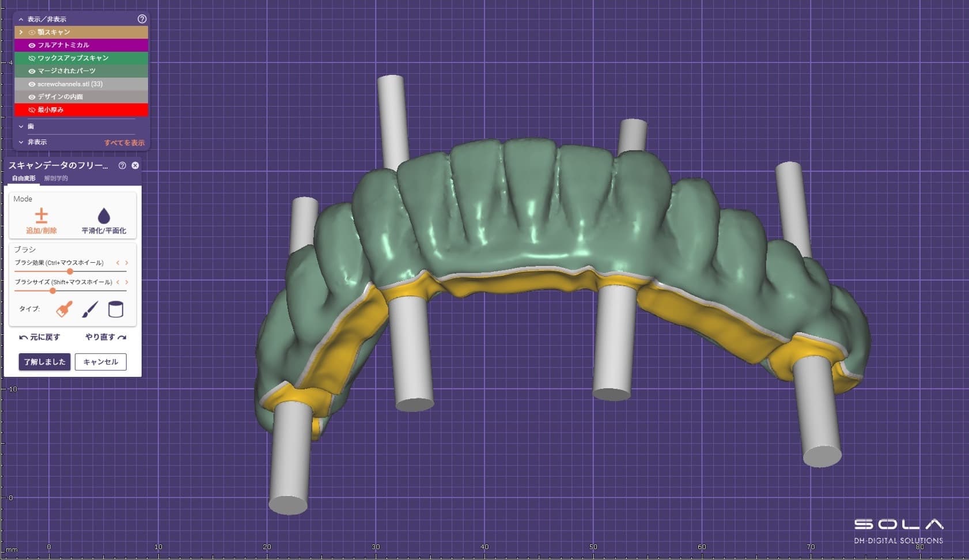Choose the wide paintbrush brush type

click(64, 309)
